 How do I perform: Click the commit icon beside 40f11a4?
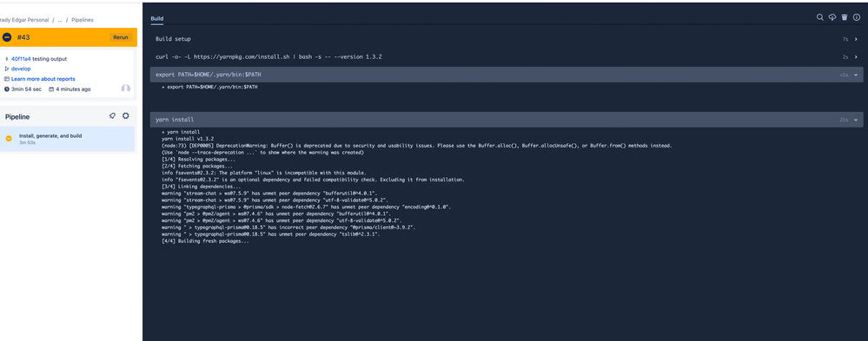[7, 59]
